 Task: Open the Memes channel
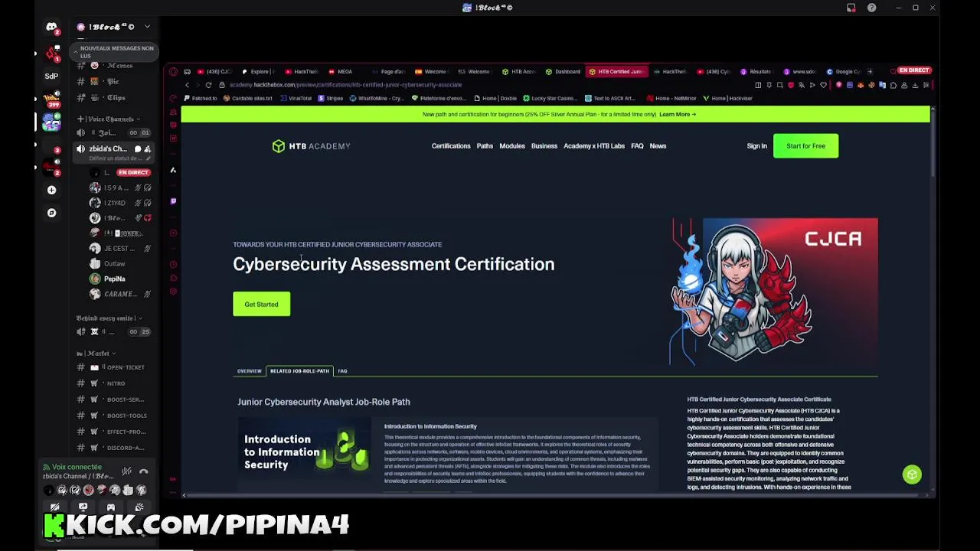coord(113,66)
